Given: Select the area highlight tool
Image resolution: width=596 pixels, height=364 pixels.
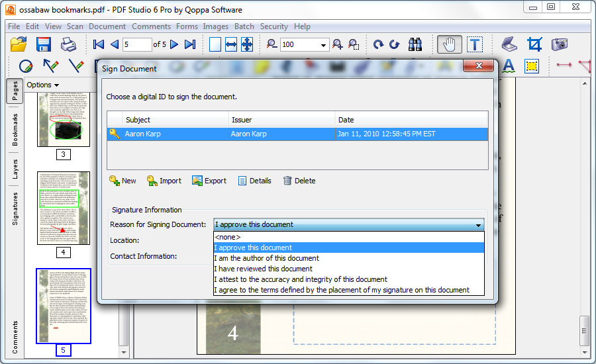Looking at the screenshot, I should [531, 66].
